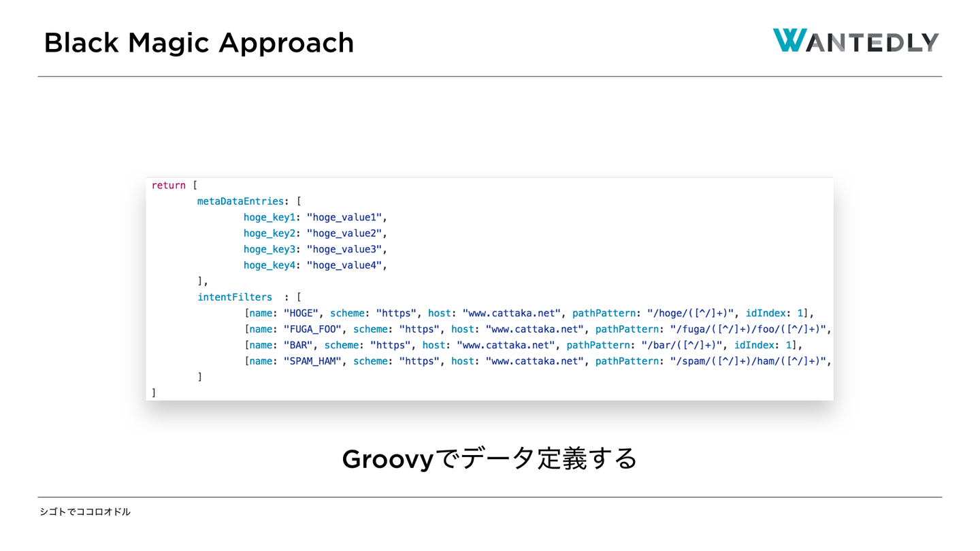Select the pathPattern "/spam/([^/]+)/ham/([^/]+)"
This screenshot has width=980, height=551.
coord(749,361)
